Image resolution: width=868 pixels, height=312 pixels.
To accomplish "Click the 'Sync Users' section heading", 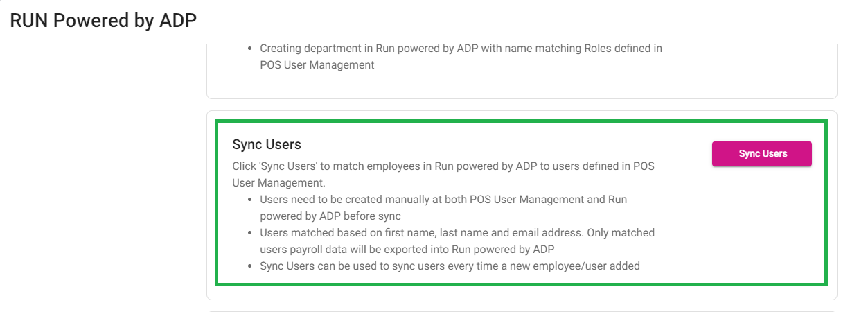I will pyautogui.click(x=267, y=144).
